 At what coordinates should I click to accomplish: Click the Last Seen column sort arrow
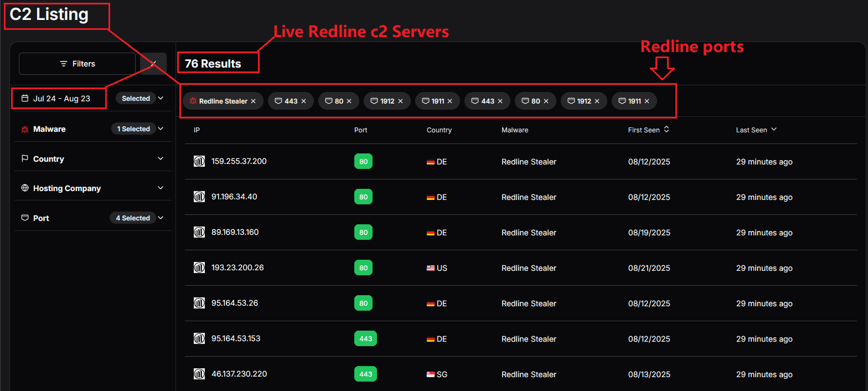[x=774, y=130]
